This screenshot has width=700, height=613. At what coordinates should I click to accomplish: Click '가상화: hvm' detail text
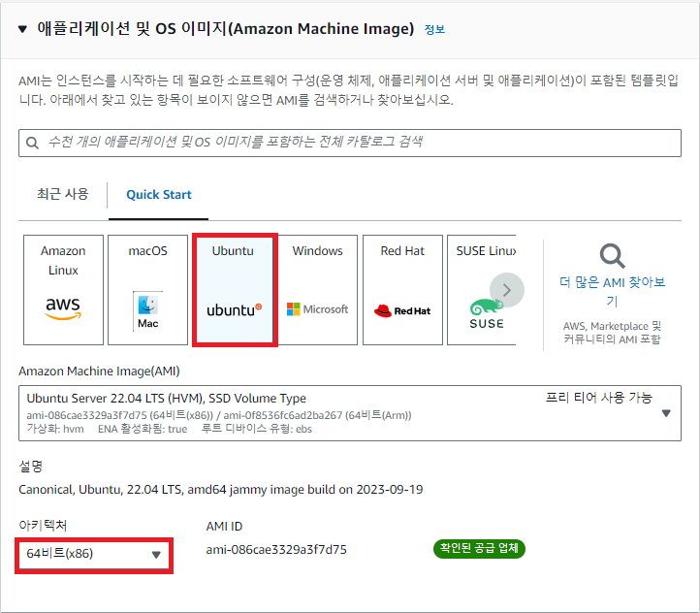pyautogui.click(x=55, y=429)
